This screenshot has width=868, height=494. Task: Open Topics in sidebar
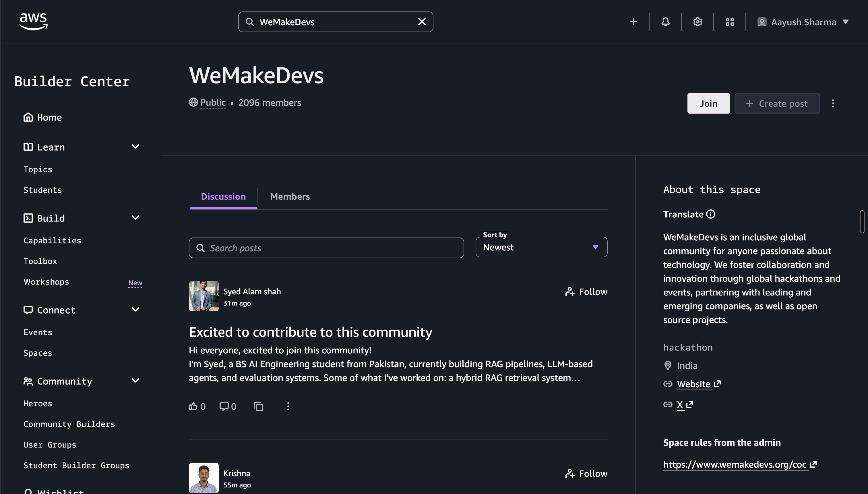tap(38, 169)
